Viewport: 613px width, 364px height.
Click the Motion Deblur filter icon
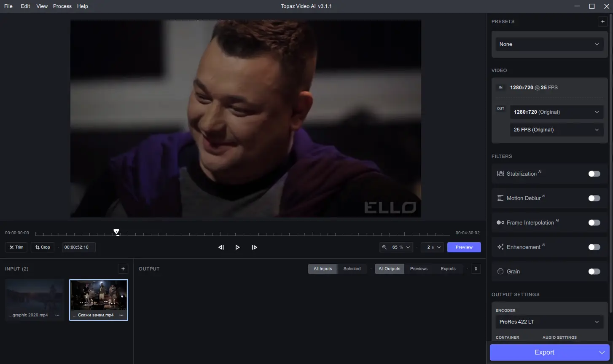(500, 198)
